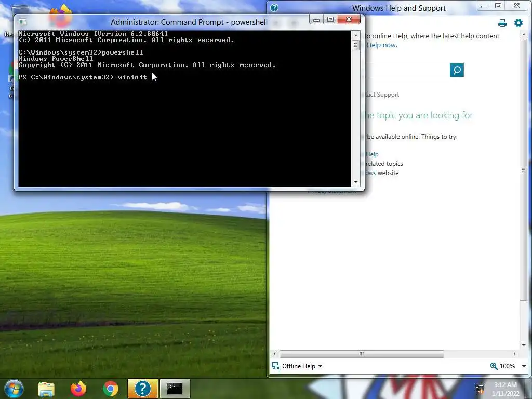Click the Help horizontal scrollbar right arrow
532x399 pixels.
click(514, 354)
